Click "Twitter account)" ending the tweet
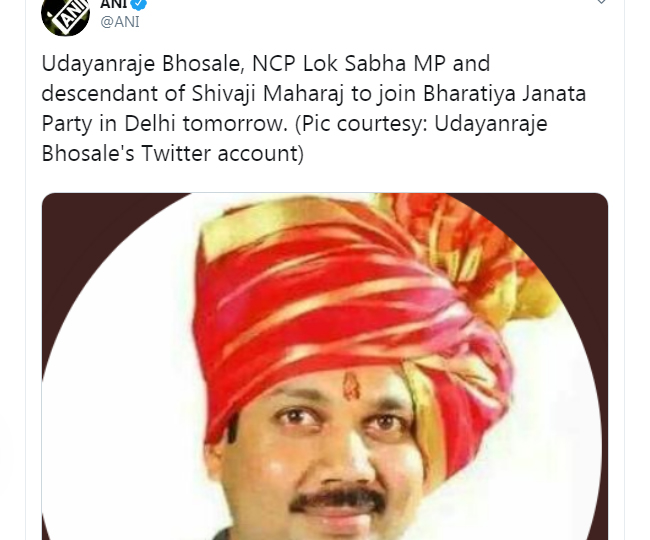 [223, 153]
